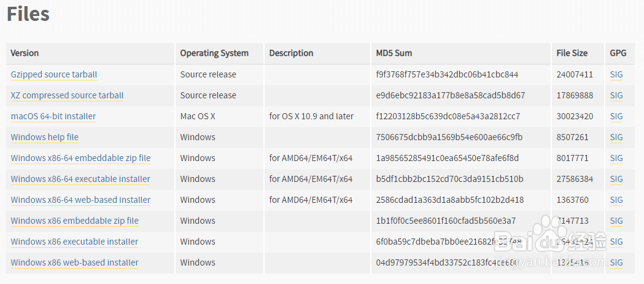Open the Gzipped source tarball link
Image resolution: width=644 pixels, height=284 pixels.
(x=54, y=74)
